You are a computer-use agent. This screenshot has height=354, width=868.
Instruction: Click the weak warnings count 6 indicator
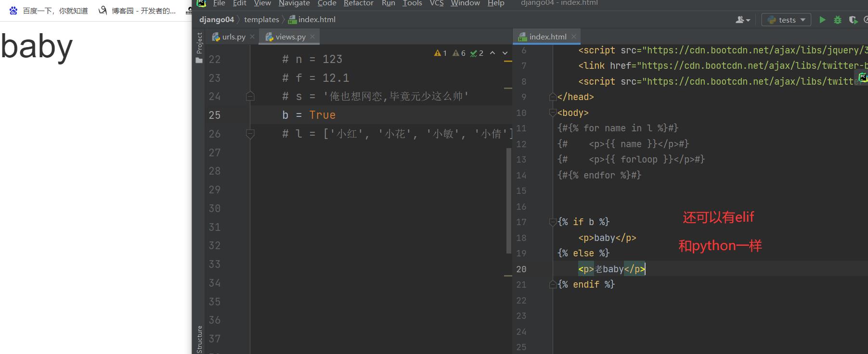[459, 53]
